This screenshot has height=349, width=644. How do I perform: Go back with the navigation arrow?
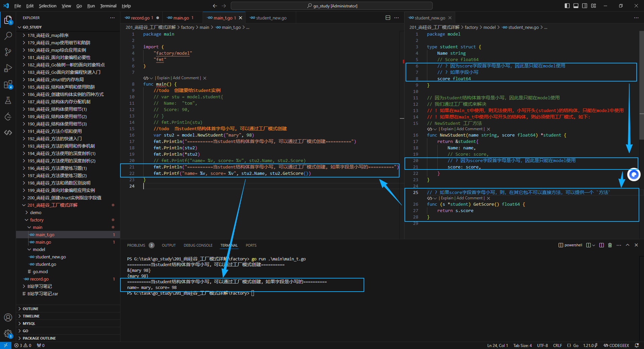(x=215, y=6)
